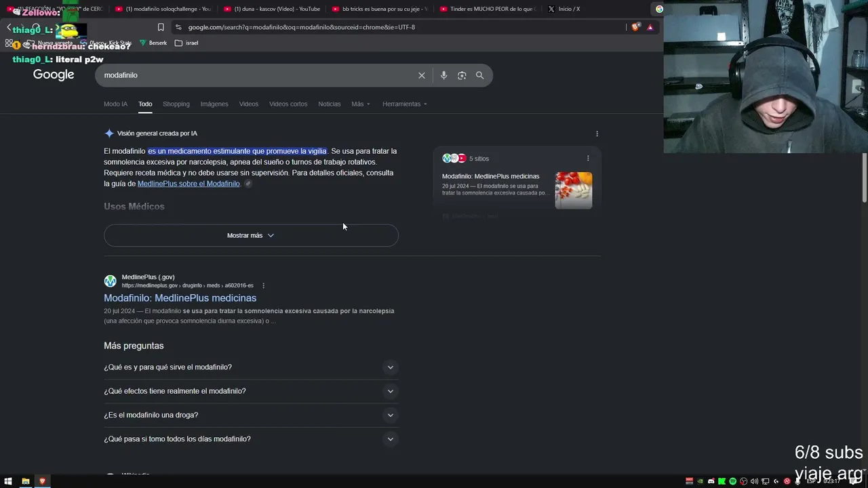868x488 pixels.
Task: Expand '¿Es el modafinilo una droga?' question
Action: (x=251, y=415)
